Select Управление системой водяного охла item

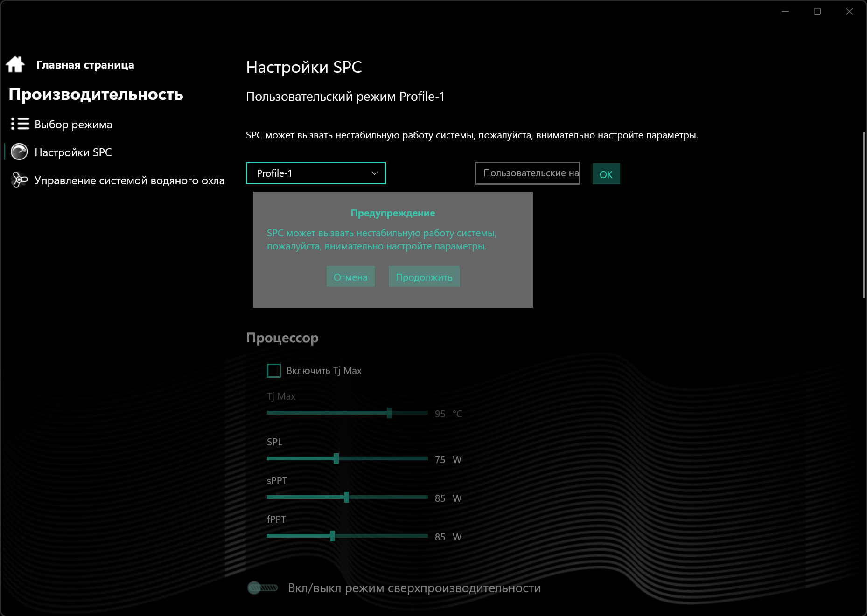click(130, 180)
